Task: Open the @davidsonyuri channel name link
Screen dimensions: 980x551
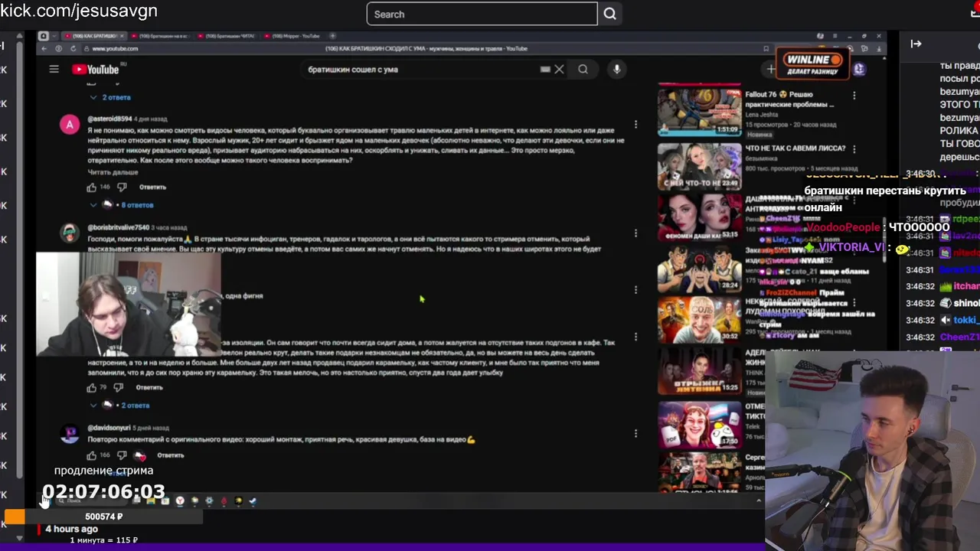Action: (109, 428)
